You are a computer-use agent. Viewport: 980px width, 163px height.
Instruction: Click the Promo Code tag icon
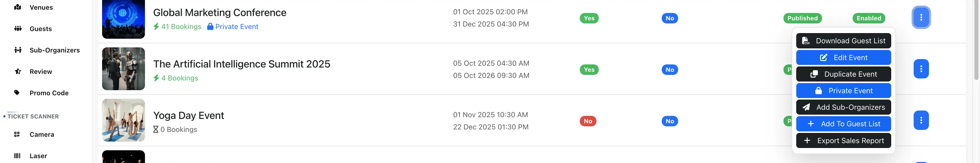(17, 93)
